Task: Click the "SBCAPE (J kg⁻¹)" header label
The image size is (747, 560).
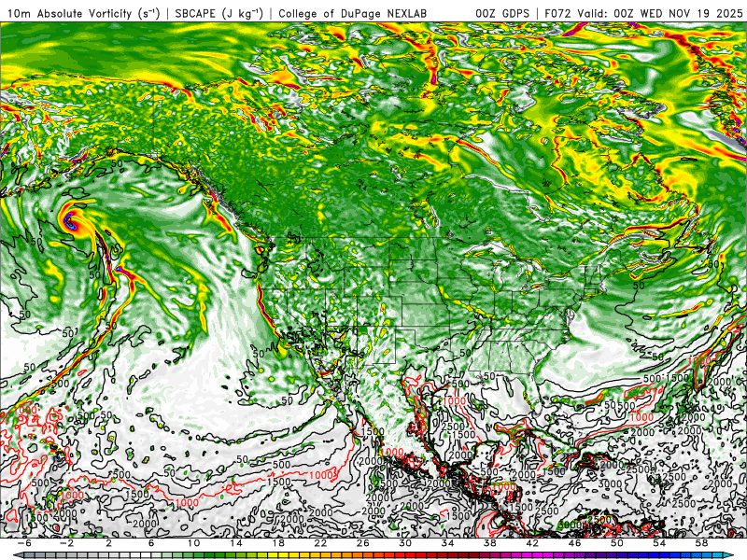Action: pos(218,14)
